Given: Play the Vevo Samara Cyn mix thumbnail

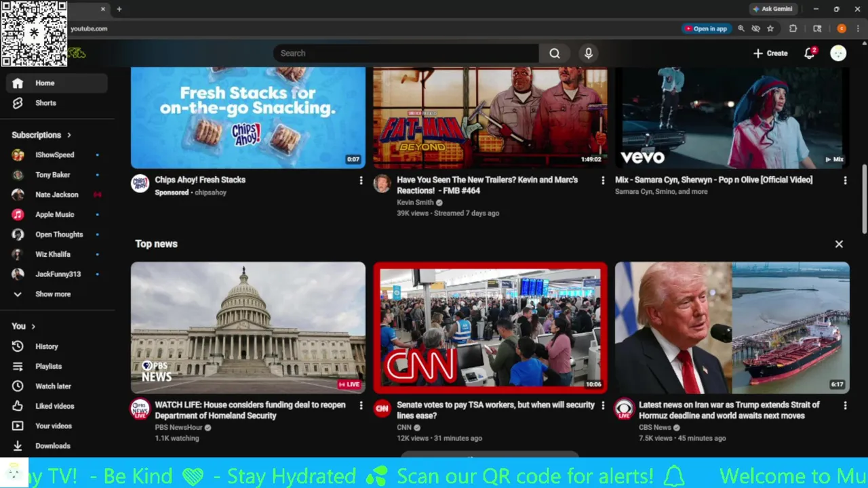Looking at the screenshot, I should pos(732,118).
